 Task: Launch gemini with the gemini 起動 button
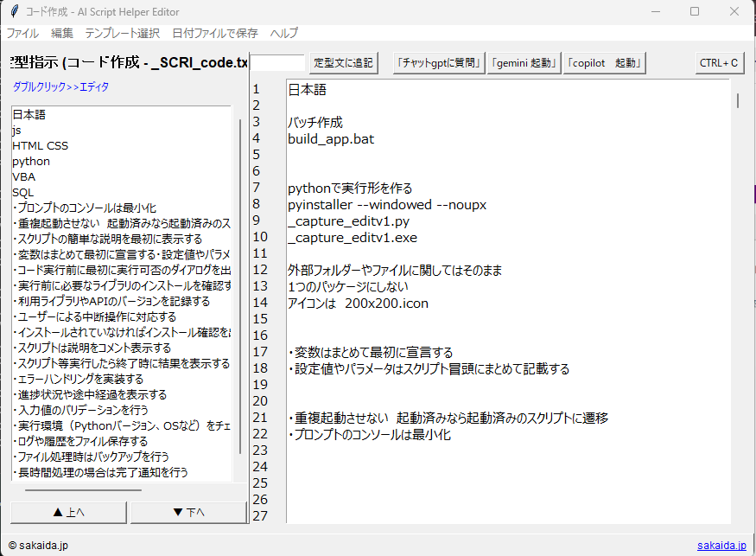pyautogui.click(x=524, y=63)
